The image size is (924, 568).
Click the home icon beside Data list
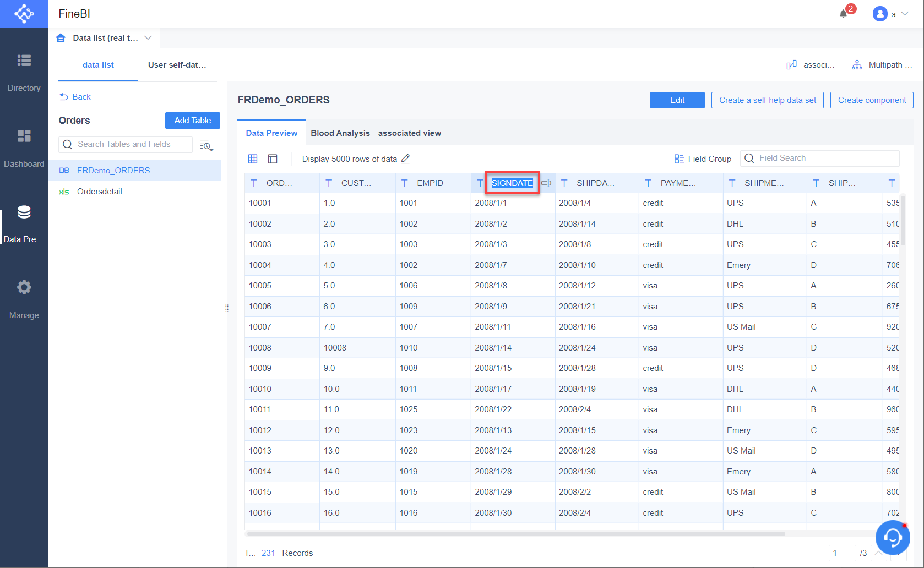point(61,38)
